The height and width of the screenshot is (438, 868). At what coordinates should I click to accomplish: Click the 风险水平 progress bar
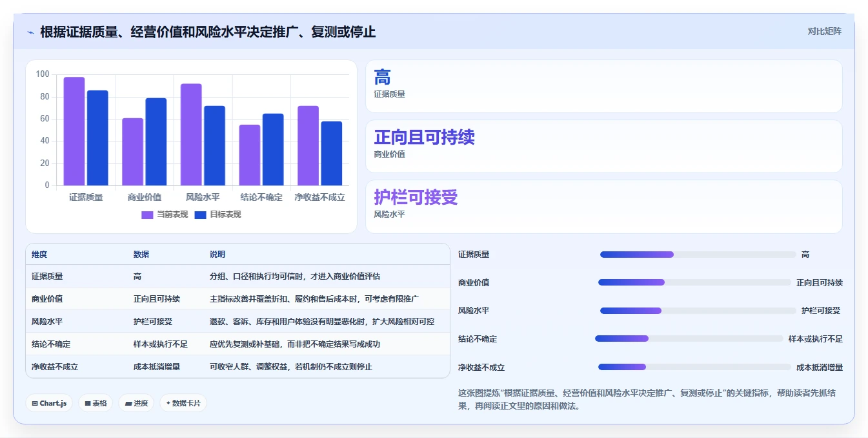(x=698, y=311)
